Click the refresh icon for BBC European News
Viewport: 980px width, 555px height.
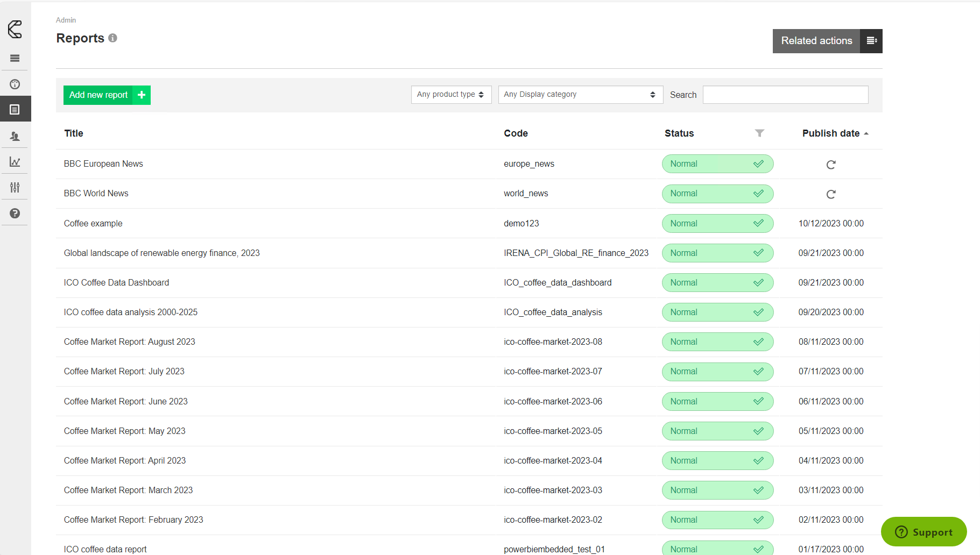click(x=831, y=165)
